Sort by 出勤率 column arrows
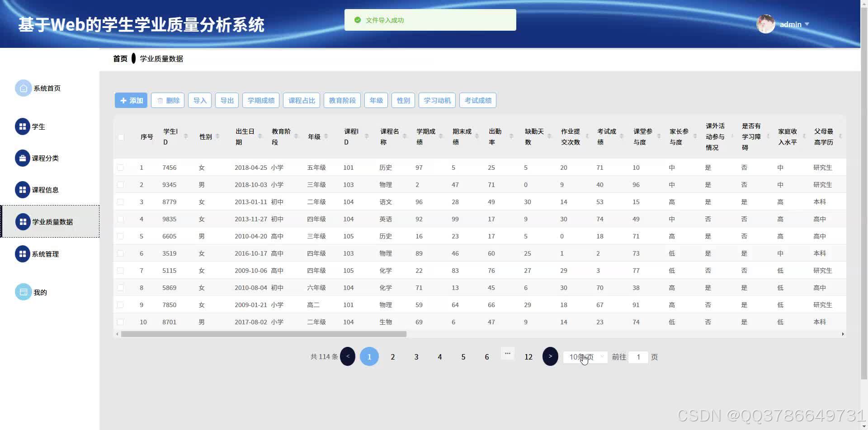868x430 pixels. tap(511, 136)
